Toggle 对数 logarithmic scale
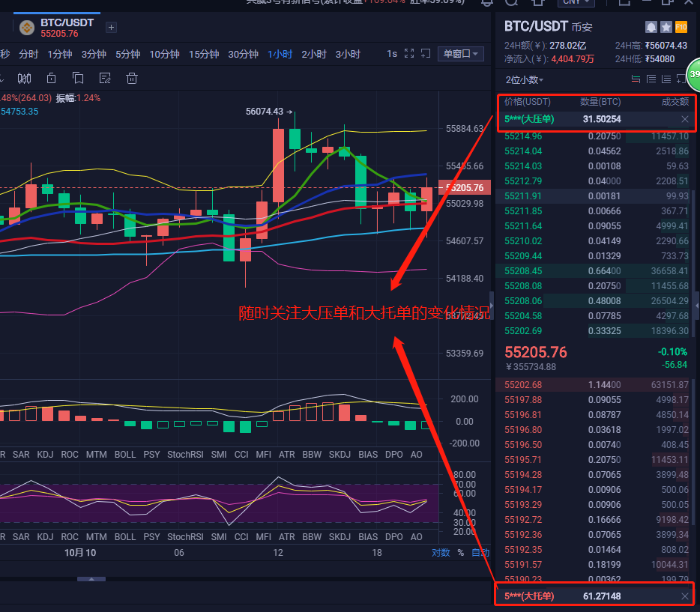 tap(441, 553)
